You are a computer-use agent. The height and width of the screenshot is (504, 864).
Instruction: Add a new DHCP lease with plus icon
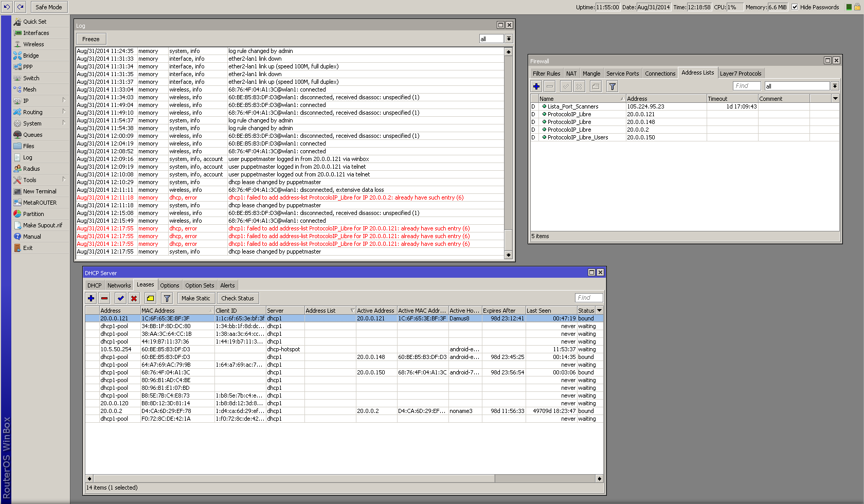(x=91, y=298)
